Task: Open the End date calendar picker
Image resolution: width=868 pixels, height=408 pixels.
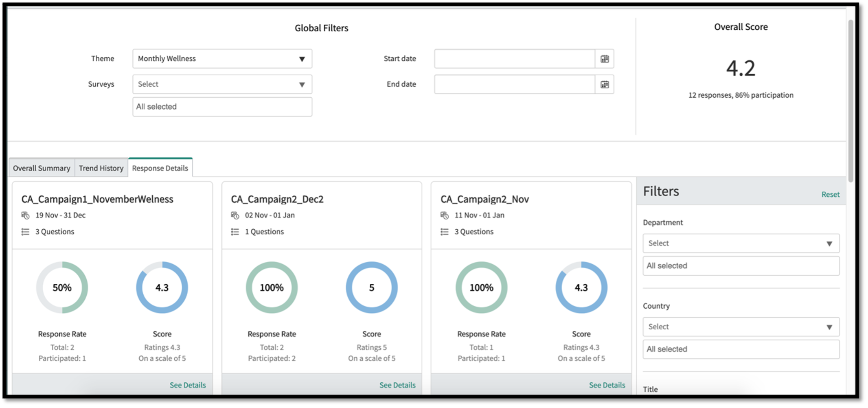Action: point(605,84)
